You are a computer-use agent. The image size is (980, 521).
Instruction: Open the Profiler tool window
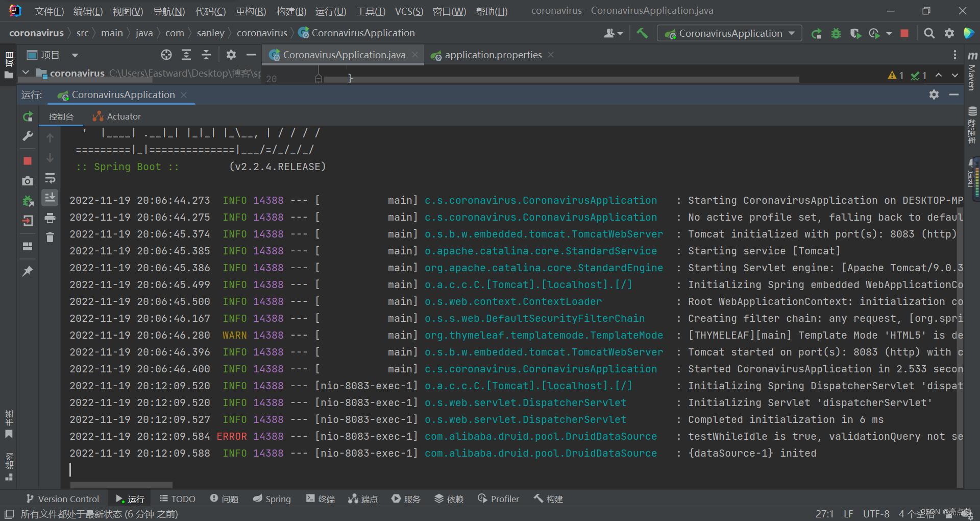point(498,499)
